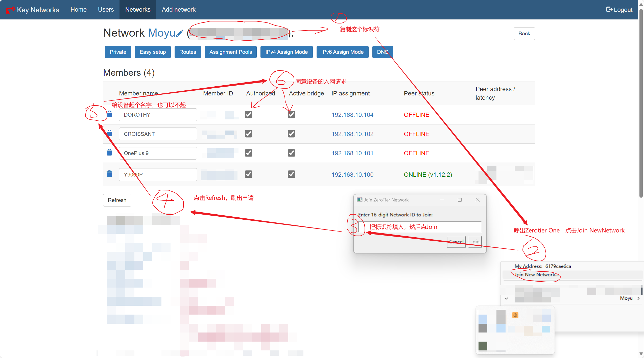Click the Members (4) heading

pos(129,73)
